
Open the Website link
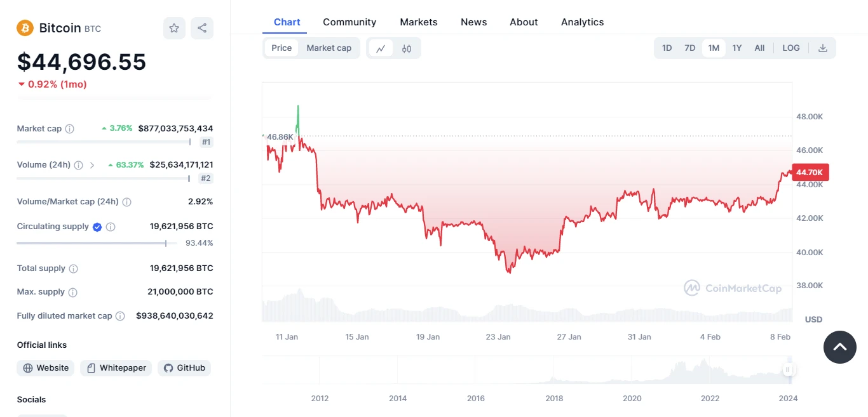[46, 368]
